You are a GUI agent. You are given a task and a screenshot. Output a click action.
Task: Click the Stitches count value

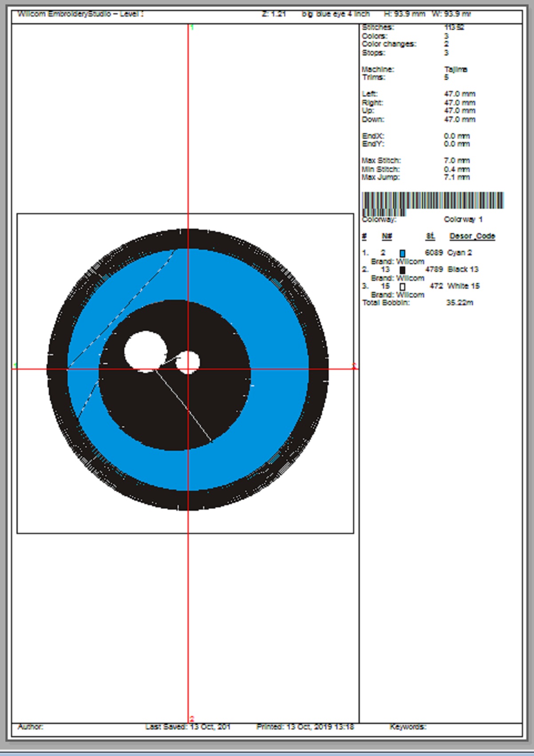(454, 28)
